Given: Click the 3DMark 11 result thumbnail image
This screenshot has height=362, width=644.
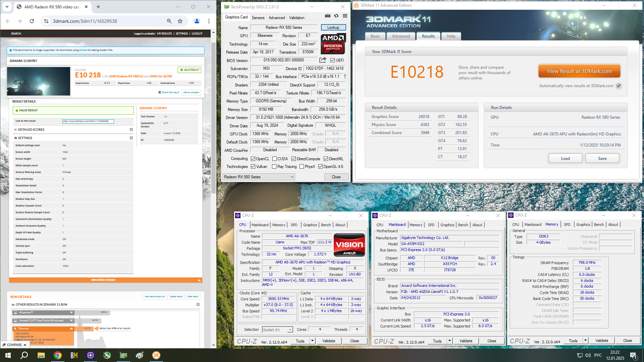Looking at the screenshot, I should 39,81.
